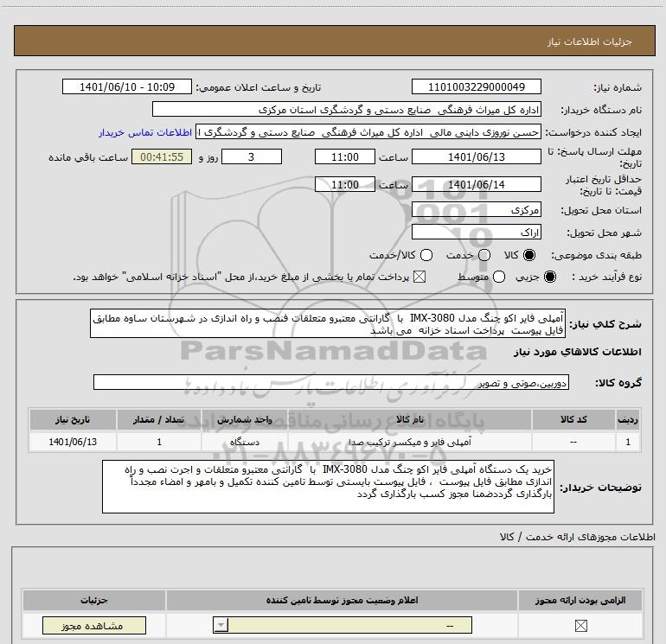Toggle Islamic treasury payment checkbox
The image size is (666, 644).
(419, 277)
